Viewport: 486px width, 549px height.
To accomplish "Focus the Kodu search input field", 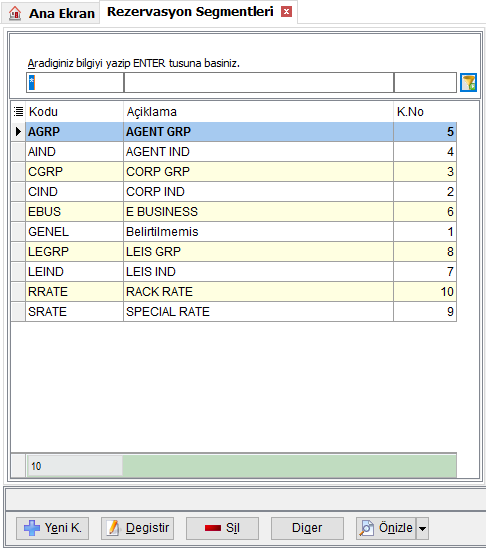I will pos(75,83).
